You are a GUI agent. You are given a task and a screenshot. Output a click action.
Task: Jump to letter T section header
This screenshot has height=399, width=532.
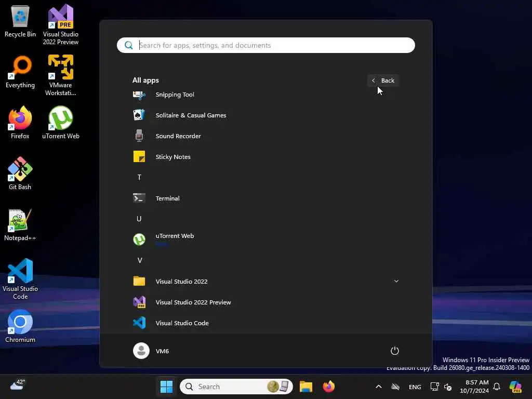coord(139,178)
